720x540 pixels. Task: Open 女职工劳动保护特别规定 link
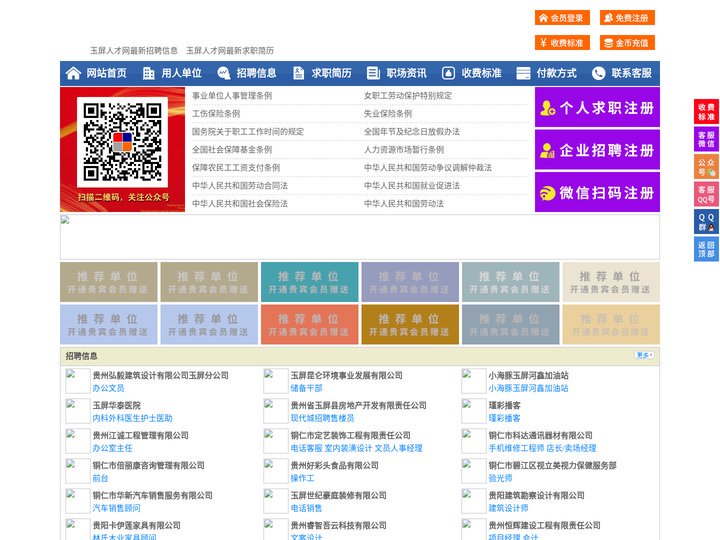(408, 96)
